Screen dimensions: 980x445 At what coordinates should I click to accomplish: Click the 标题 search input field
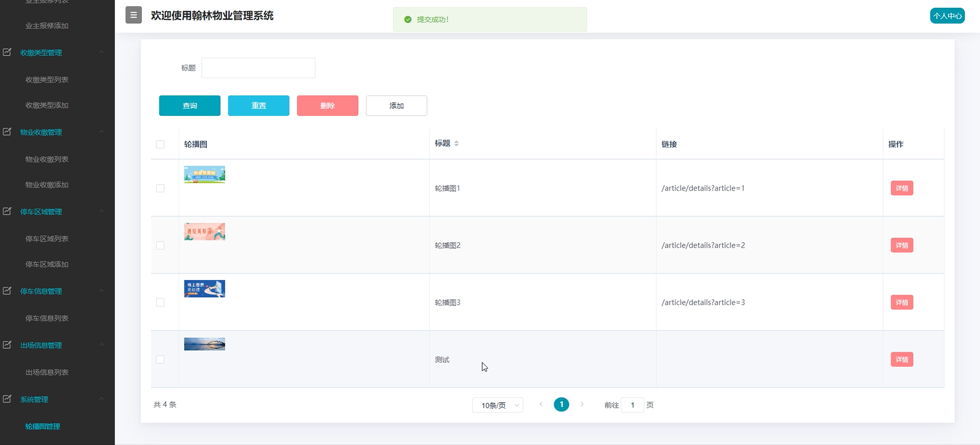click(258, 68)
